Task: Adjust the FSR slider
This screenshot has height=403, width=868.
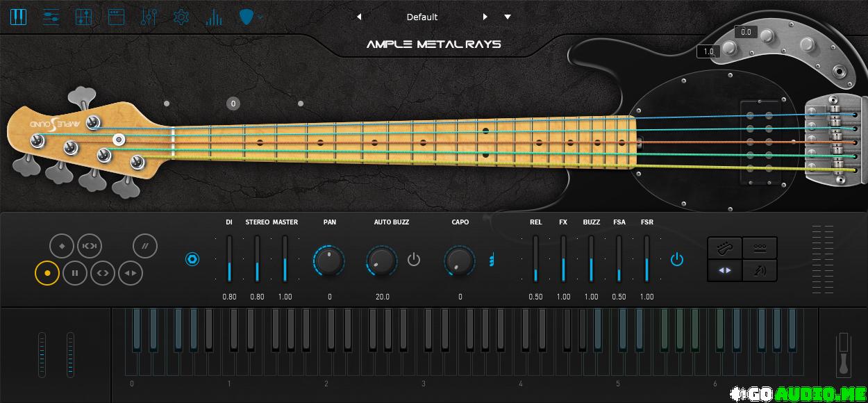Action: pyautogui.click(x=646, y=259)
